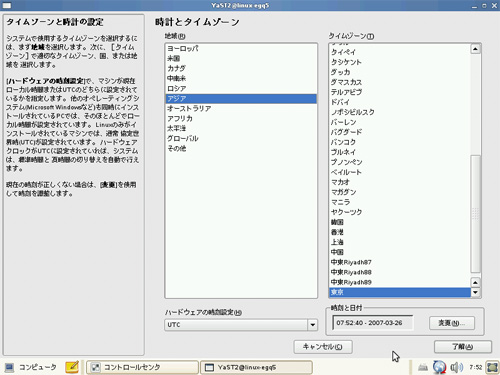Click the 変更 button to change time

[452, 323]
